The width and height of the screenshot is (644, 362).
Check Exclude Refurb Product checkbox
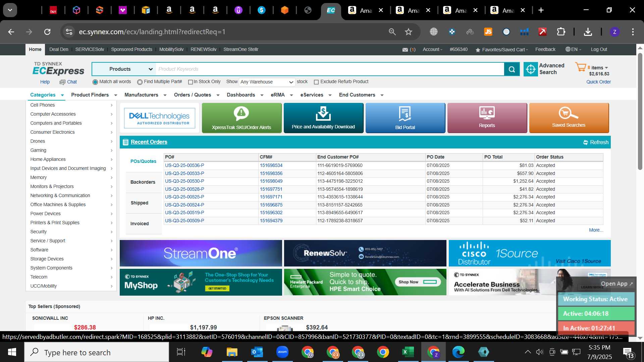tap(316, 82)
